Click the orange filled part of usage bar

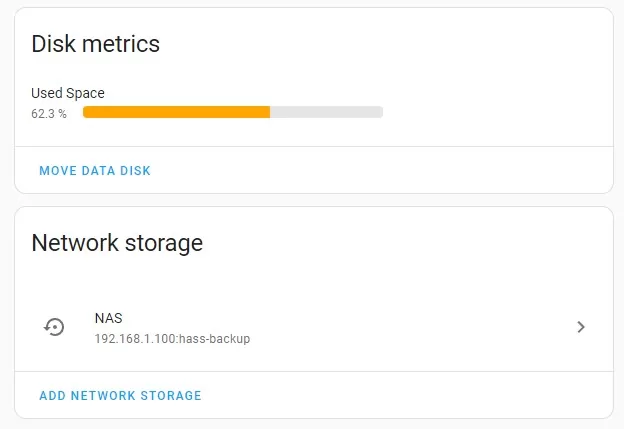click(176, 112)
